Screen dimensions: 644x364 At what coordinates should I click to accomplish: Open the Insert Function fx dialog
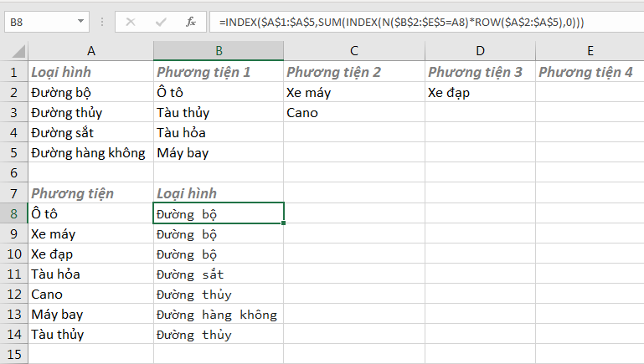pyautogui.click(x=190, y=21)
